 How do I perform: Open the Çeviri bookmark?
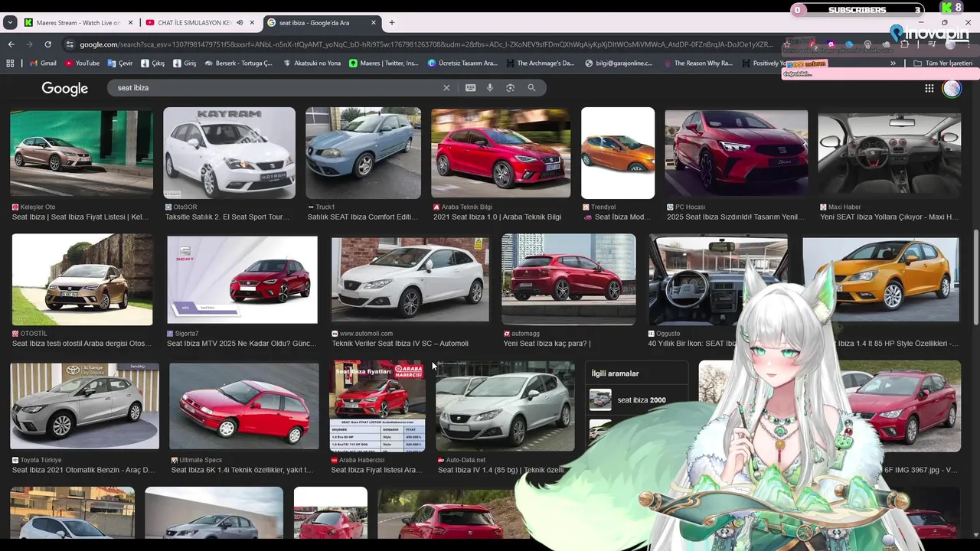pyautogui.click(x=120, y=64)
